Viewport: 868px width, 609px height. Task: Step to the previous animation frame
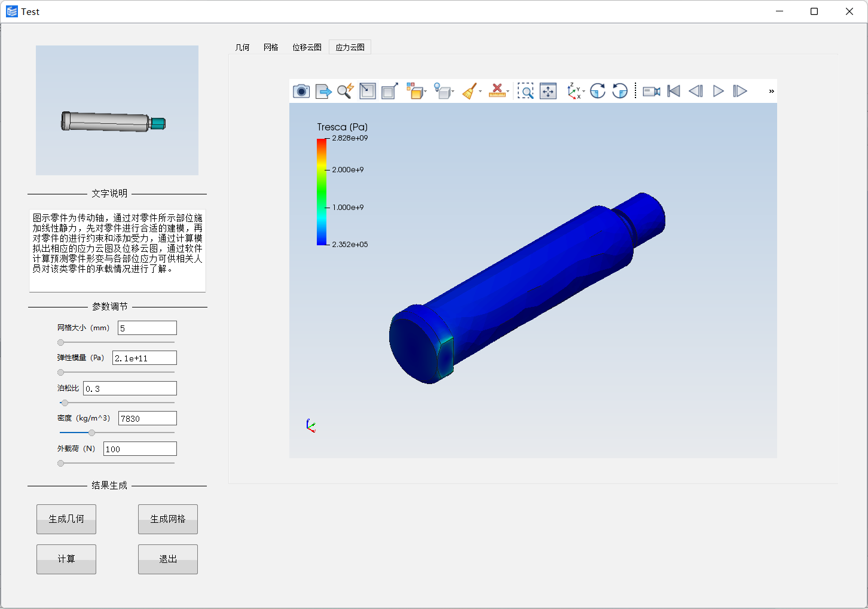click(696, 91)
